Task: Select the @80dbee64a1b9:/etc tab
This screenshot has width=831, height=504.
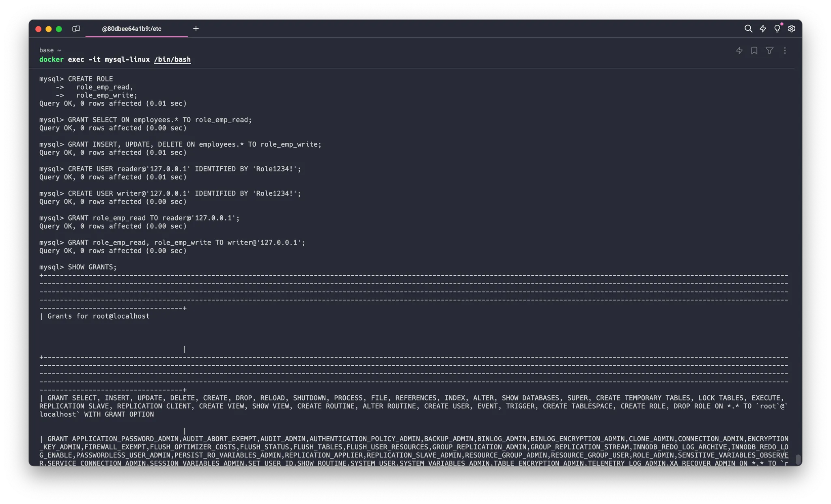Action: tap(131, 29)
